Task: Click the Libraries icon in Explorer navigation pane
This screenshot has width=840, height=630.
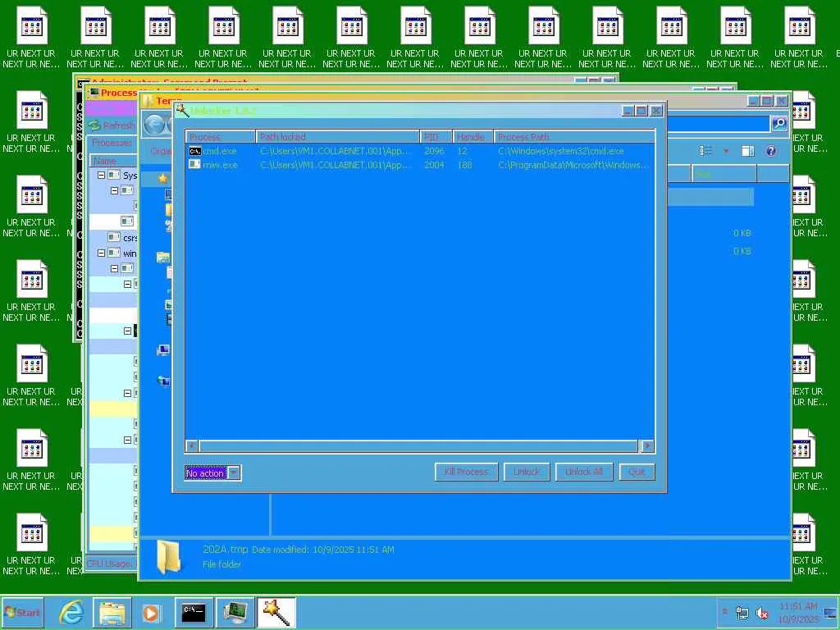Action: click(163, 258)
